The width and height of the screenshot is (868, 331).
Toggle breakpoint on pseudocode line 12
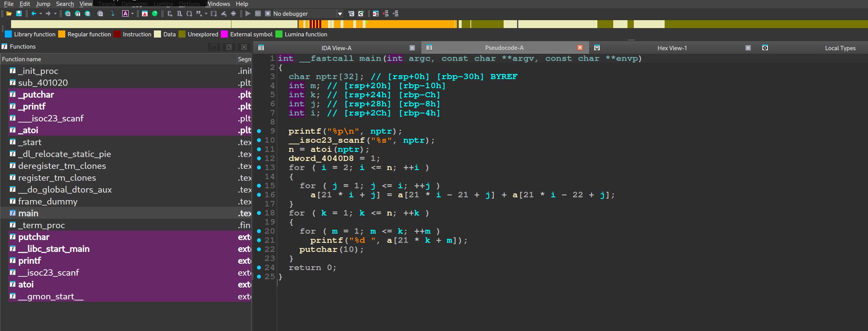coord(259,158)
